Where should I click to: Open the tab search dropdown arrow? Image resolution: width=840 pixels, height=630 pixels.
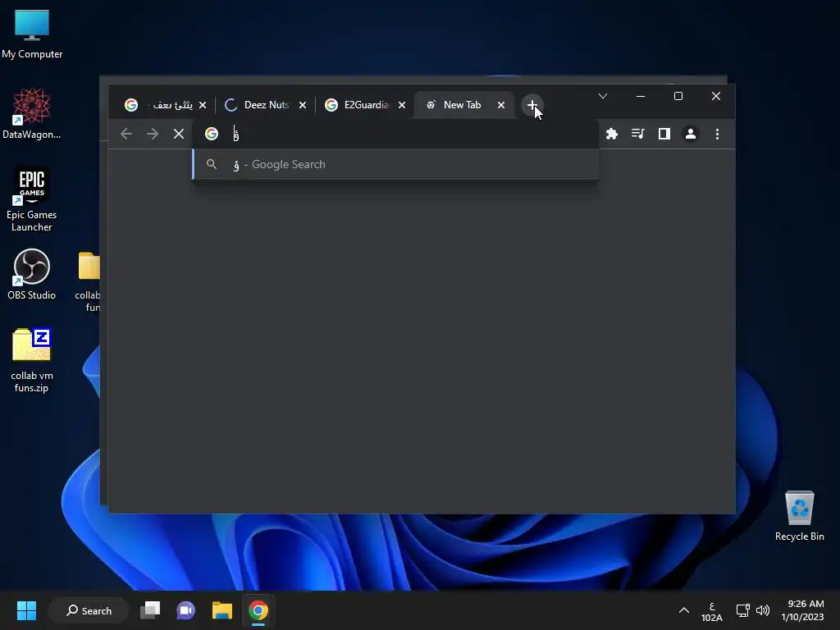pos(603,97)
